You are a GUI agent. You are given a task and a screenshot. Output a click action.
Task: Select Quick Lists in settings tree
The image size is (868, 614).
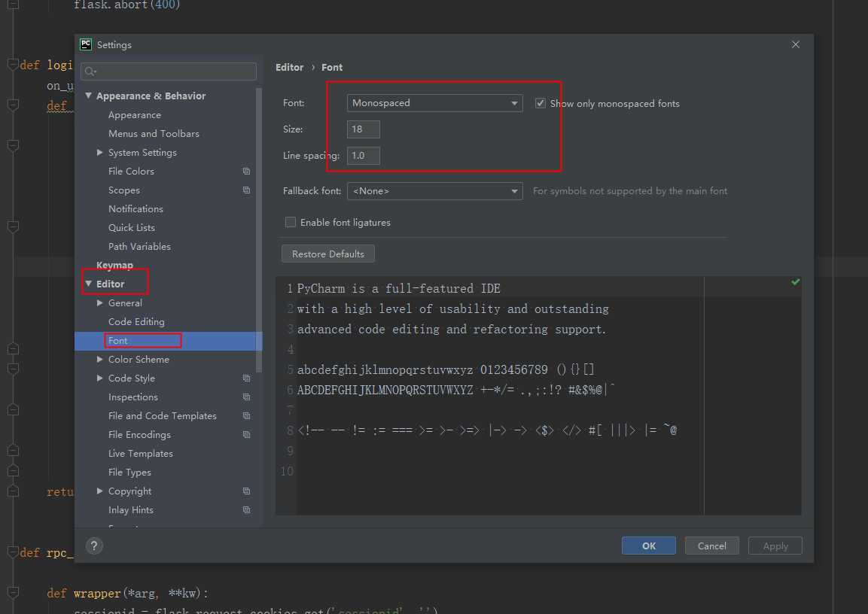[x=132, y=228]
